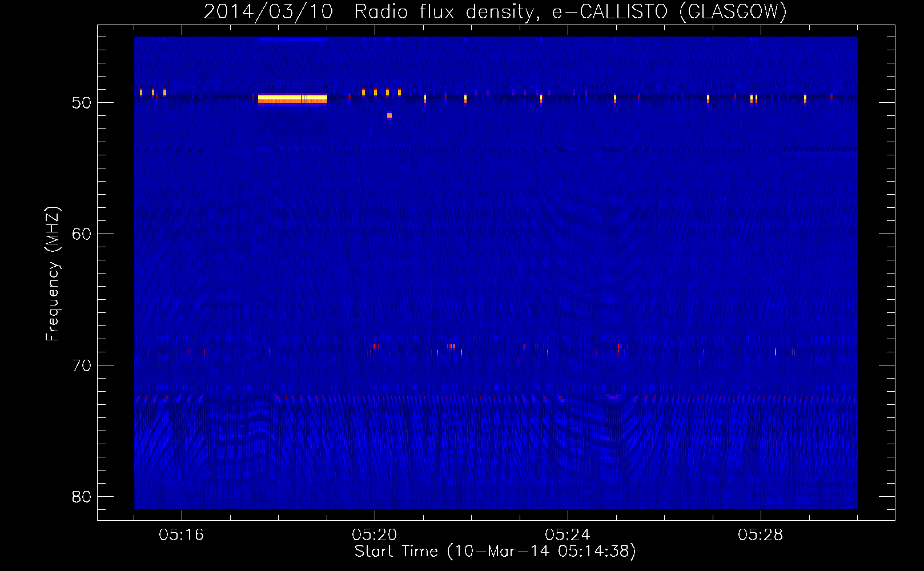924x571 pixels.
Task: Click the 05:28 time tick label
Action: (761, 535)
